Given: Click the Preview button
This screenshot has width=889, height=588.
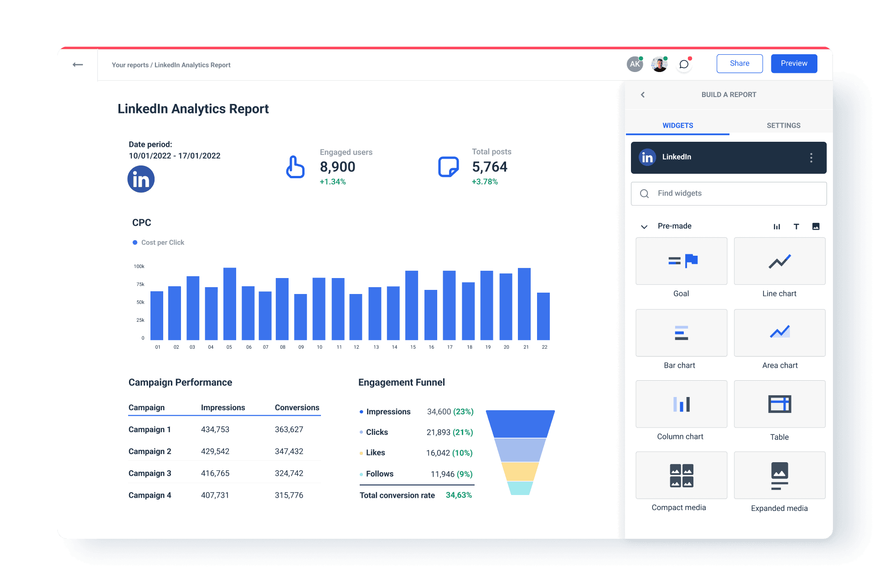Looking at the screenshot, I should click(794, 63).
